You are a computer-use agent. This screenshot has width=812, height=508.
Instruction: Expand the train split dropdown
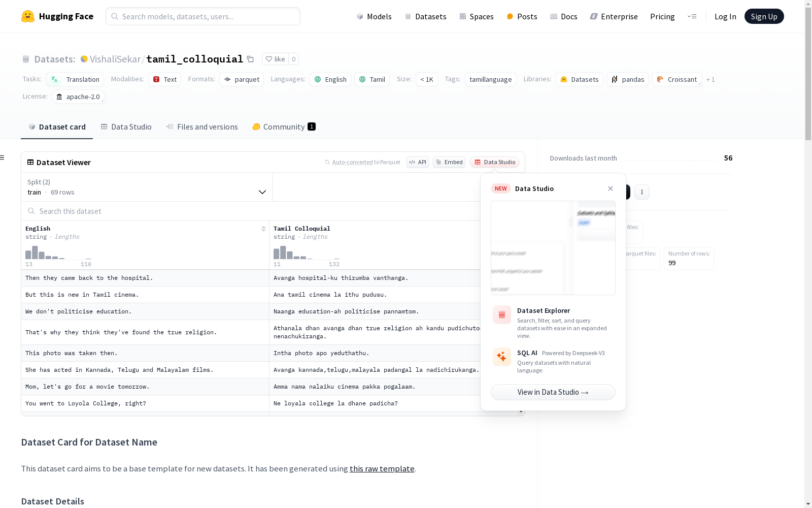tap(147, 187)
